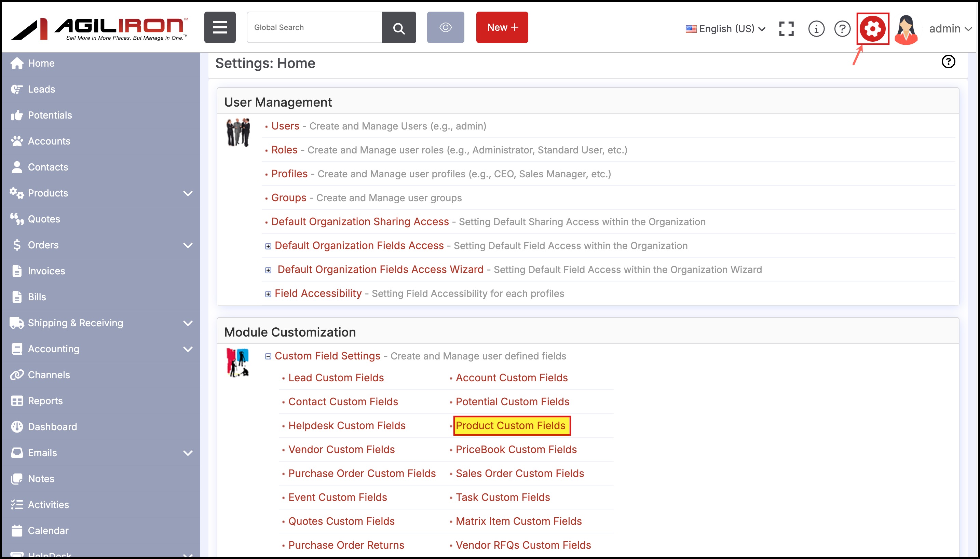980x559 pixels.
Task: Collapse Custom Field Settings tree
Action: (x=268, y=356)
